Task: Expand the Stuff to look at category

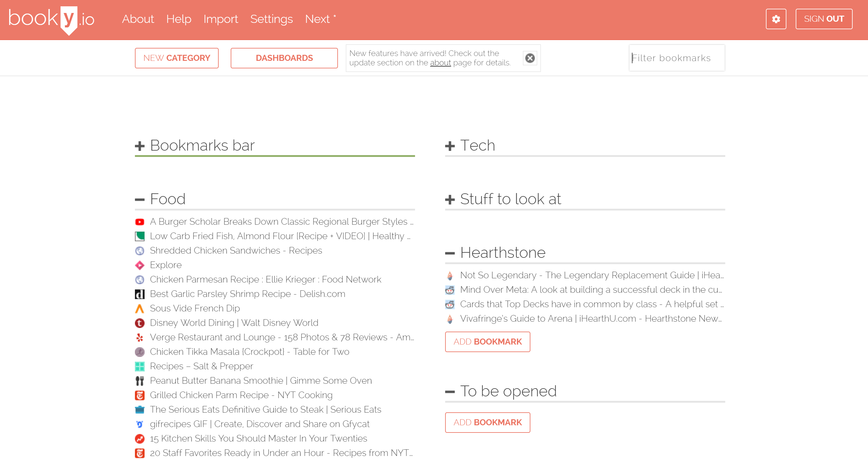Action: pos(450,199)
